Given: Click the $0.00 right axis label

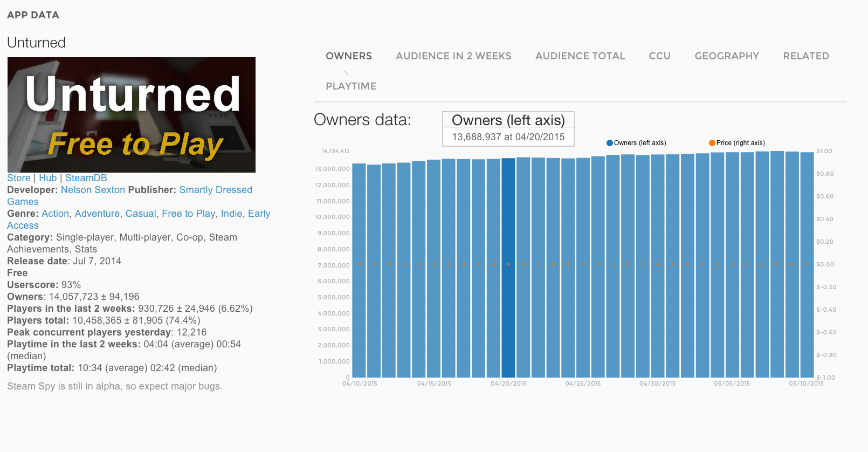Looking at the screenshot, I should 825,264.
